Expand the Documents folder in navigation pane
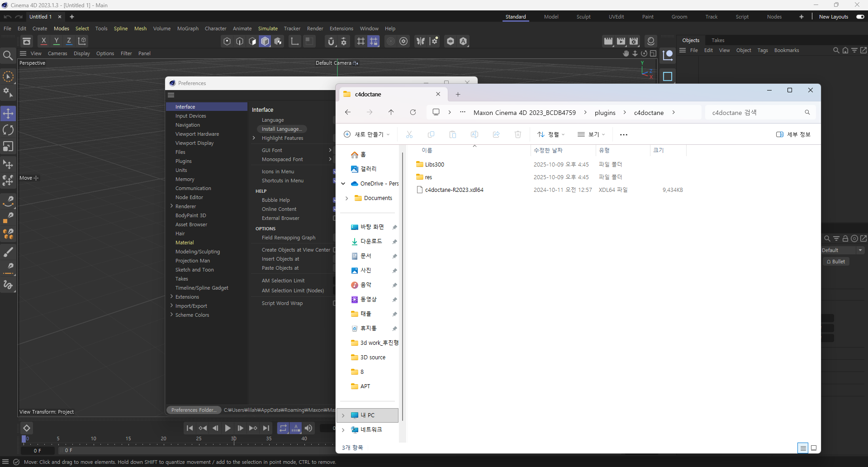868x467 pixels. pyautogui.click(x=346, y=198)
